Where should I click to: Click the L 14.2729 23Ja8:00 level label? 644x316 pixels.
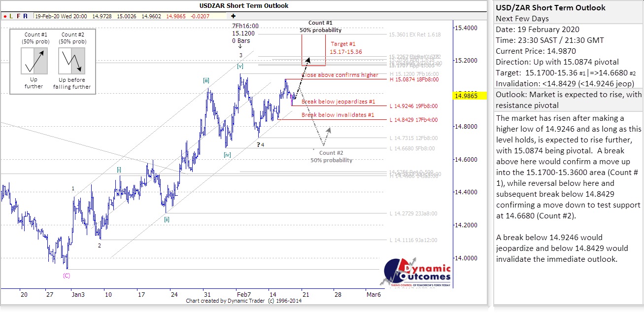pos(413,213)
